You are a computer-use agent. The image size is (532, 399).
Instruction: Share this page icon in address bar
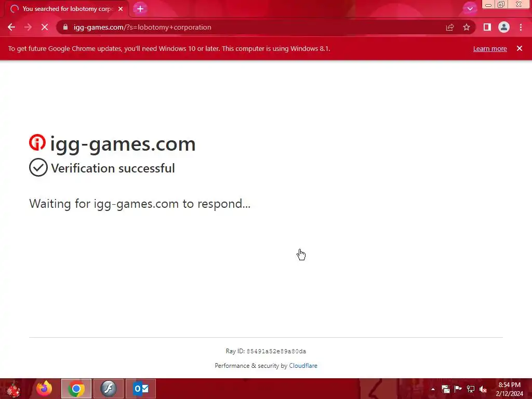[x=450, y=27]
